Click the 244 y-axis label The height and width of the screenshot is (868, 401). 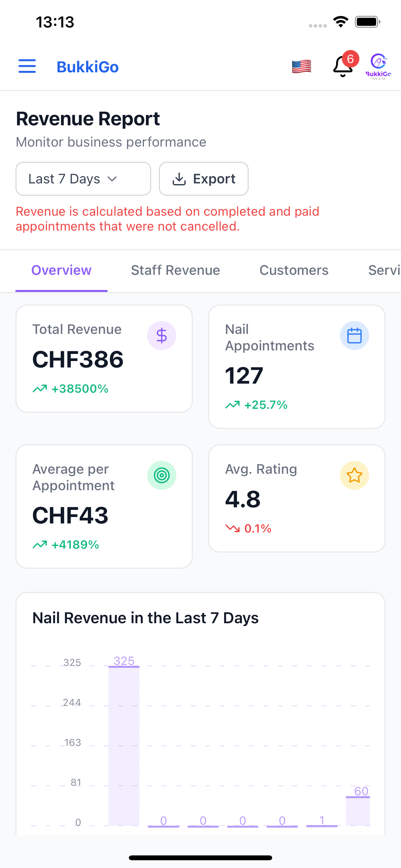tap(72, 702)
